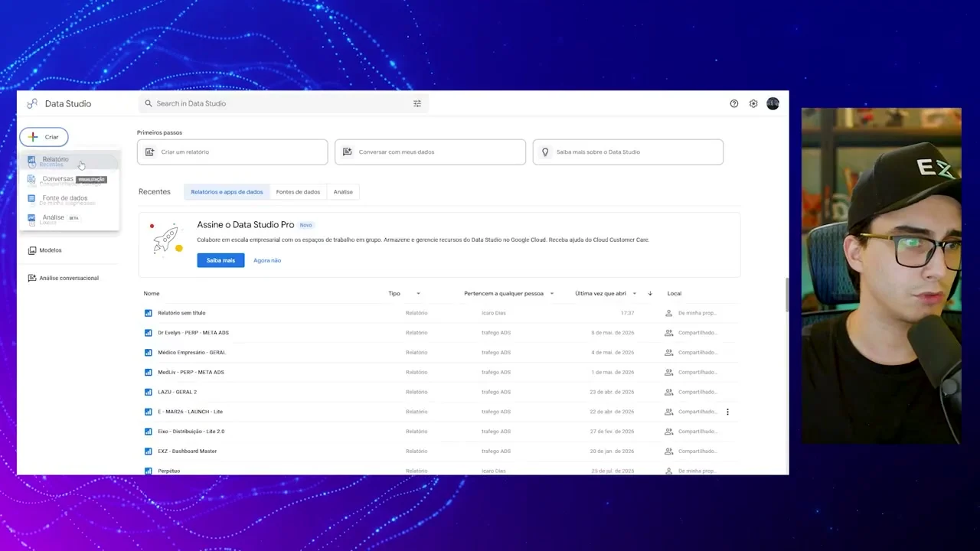Click the sort direction arrow in the table header

pyautogui.click(x=650, y=293)
